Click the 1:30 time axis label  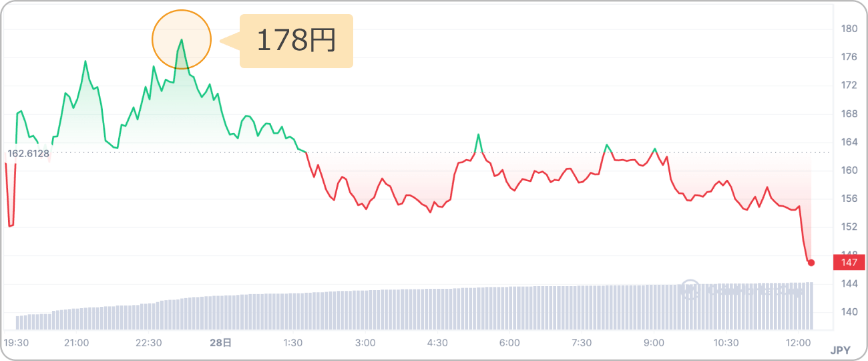tap(293, 343)
